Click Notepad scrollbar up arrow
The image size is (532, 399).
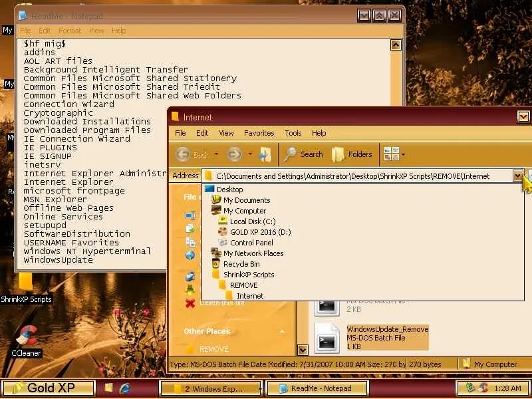point(396,45)
